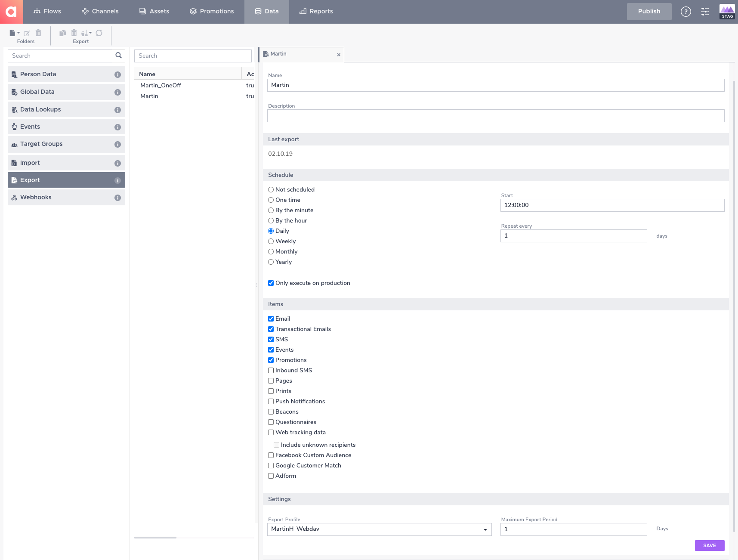Uncheck the Email item checkbox
The height and width of the screenshot is (560, 738).
coord(271,319)
